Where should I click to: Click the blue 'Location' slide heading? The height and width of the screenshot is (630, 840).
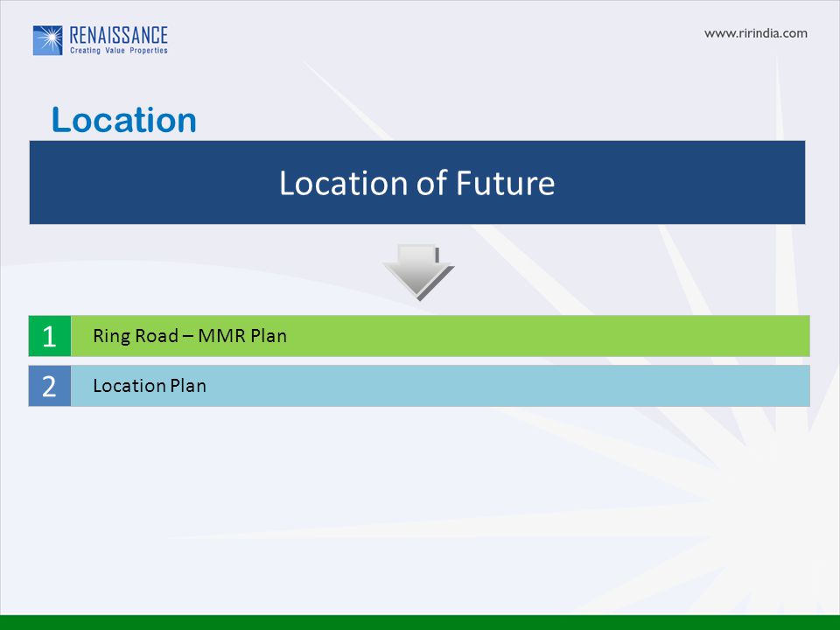(x=123, y=120)
